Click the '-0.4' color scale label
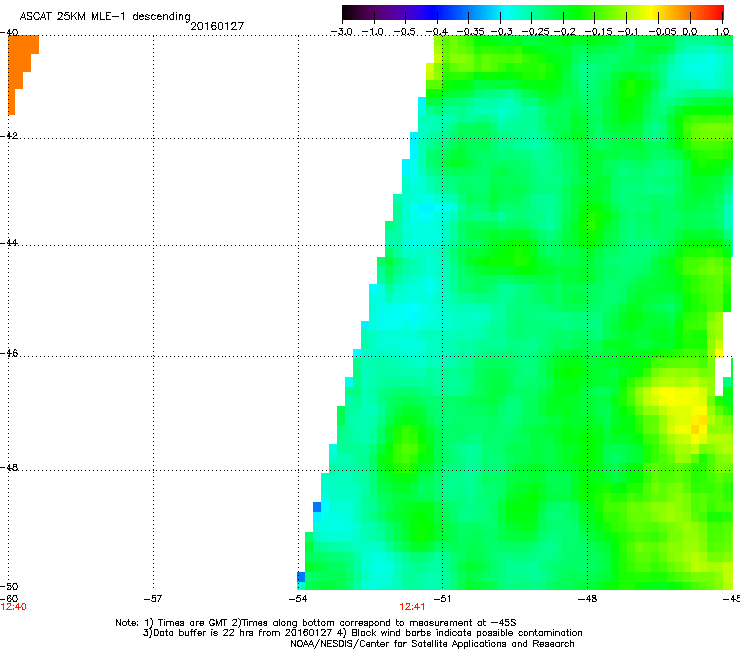 pos(437,32)
